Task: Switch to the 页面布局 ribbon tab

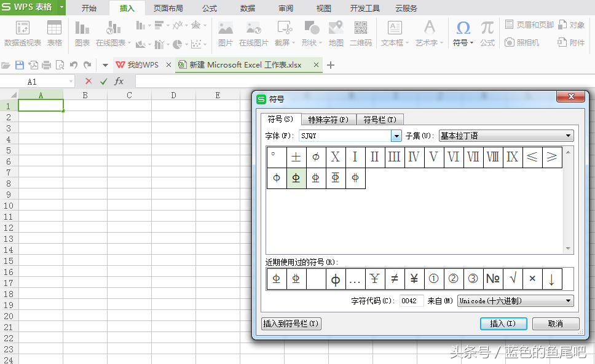Action: pos(168,8)
